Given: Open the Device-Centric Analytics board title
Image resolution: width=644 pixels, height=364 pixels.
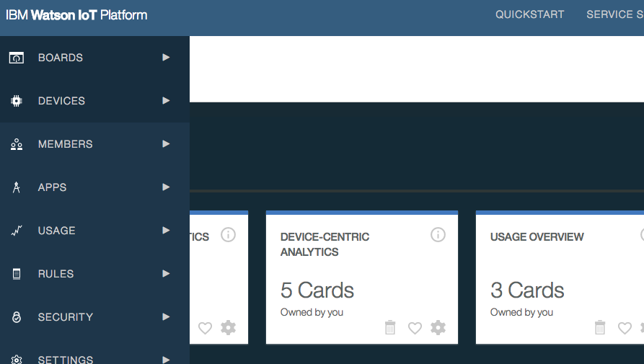Looking at the screenshot, I should pos(325,244).
